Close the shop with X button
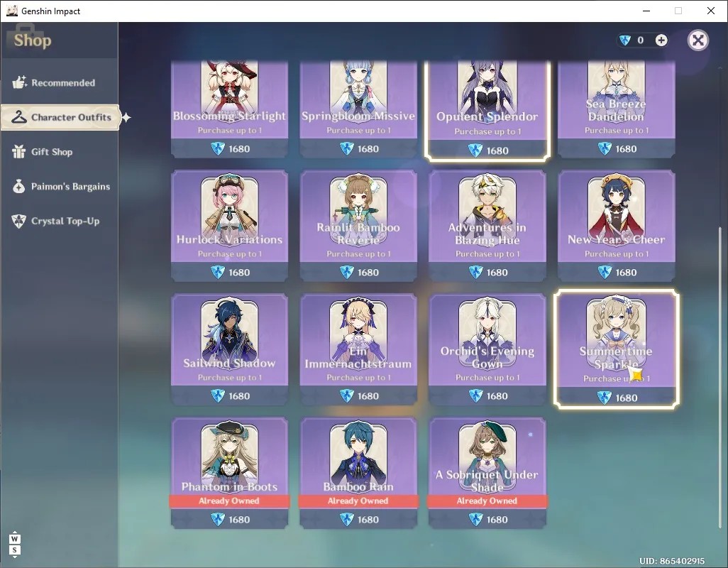The height and width of the screenshot is (568, 728). 697,40
